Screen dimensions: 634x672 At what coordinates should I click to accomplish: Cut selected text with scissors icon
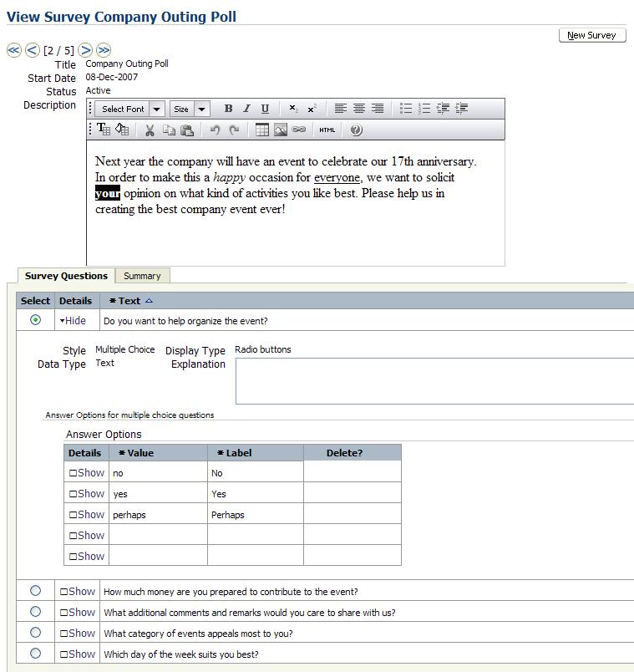tap(150, 130)
